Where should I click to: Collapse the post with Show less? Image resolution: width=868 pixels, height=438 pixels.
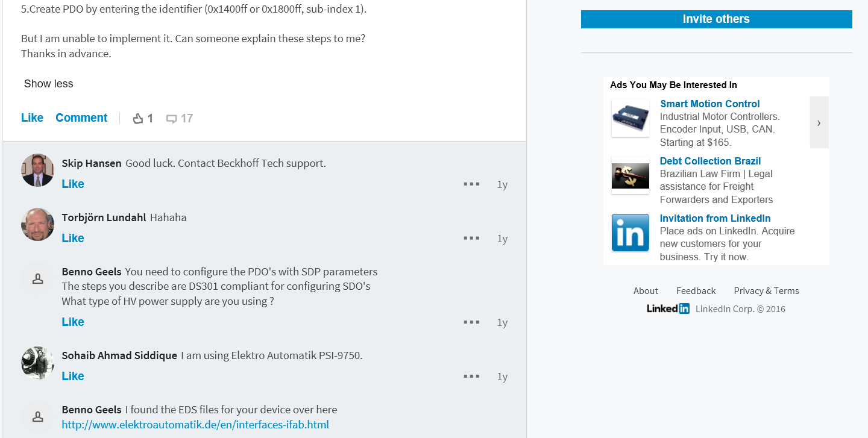click(x=48, y=84)
